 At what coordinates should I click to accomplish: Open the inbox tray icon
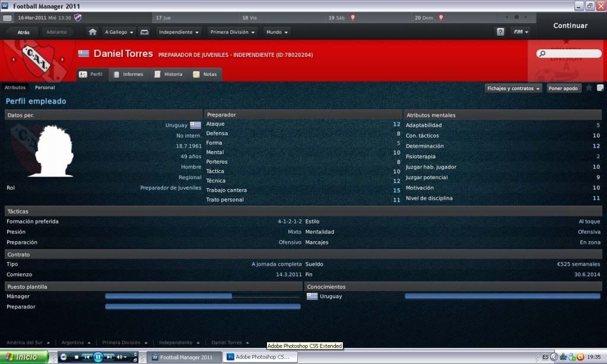(x=144, y=32)
